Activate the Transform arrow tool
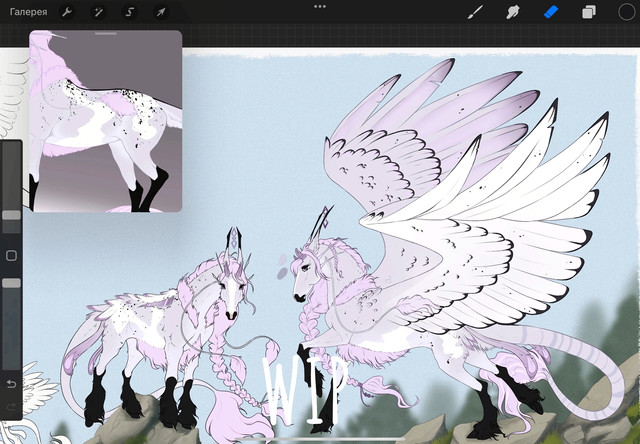 pos(161,12)
